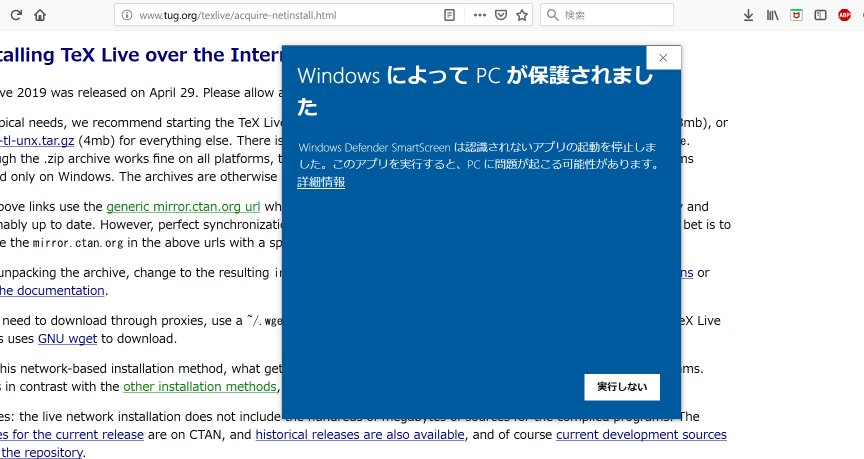Open the repository link
The image size is (864, 459).
point(42,452)
